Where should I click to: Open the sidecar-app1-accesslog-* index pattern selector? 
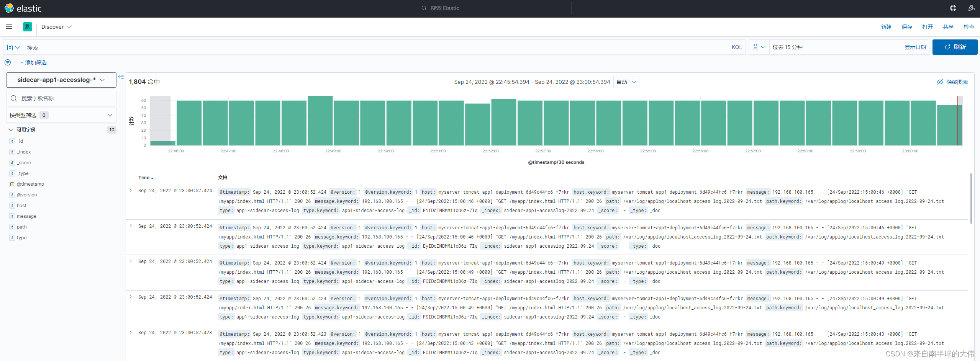[61, 80]
